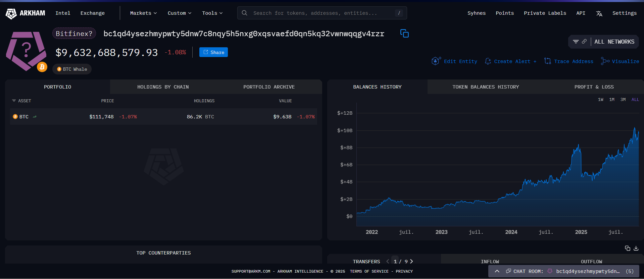The height and width of the screenshot is (279, 644).
Task: Click the Holdings column header
Action: 204,101
